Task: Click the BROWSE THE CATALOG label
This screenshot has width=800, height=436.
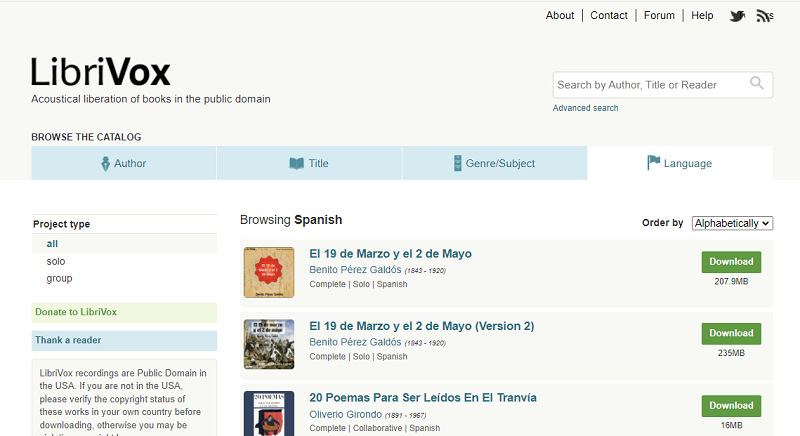Action: point(86,137)
